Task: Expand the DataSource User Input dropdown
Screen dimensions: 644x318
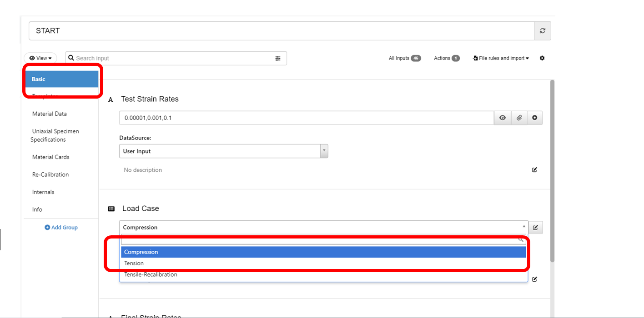Action: pos(223,151)
